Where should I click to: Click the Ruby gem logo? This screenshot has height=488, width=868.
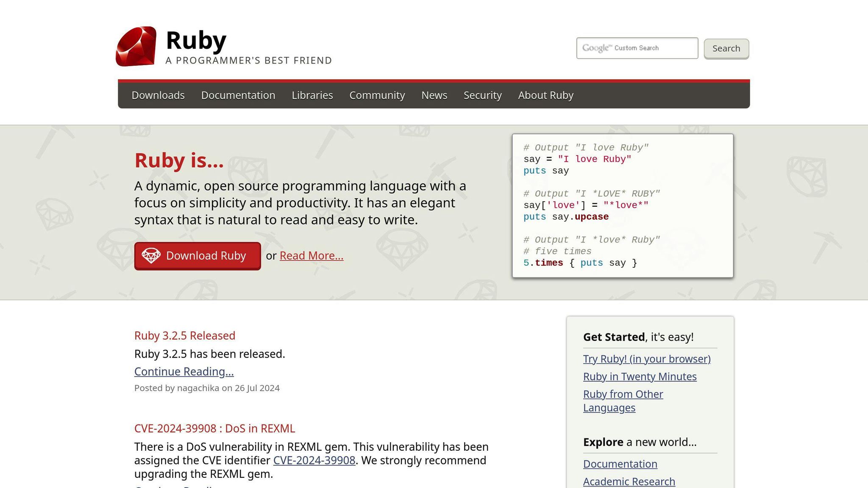point(136,46)
